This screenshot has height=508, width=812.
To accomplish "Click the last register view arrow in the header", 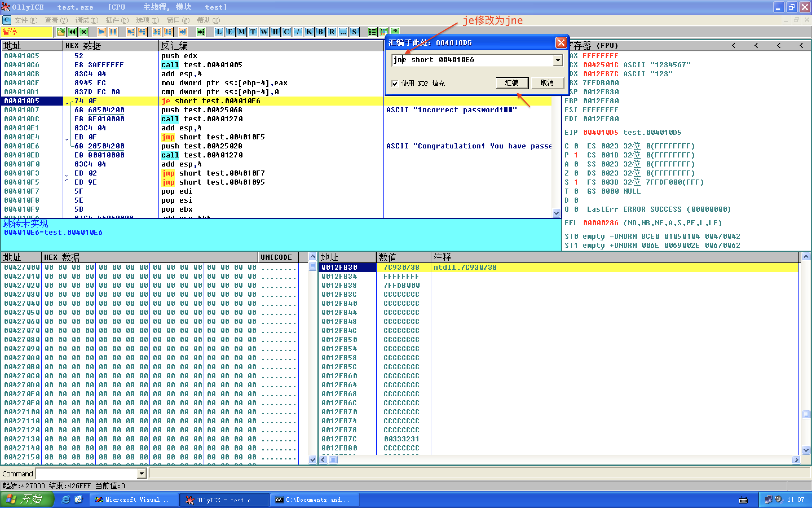I will point(801,45).
